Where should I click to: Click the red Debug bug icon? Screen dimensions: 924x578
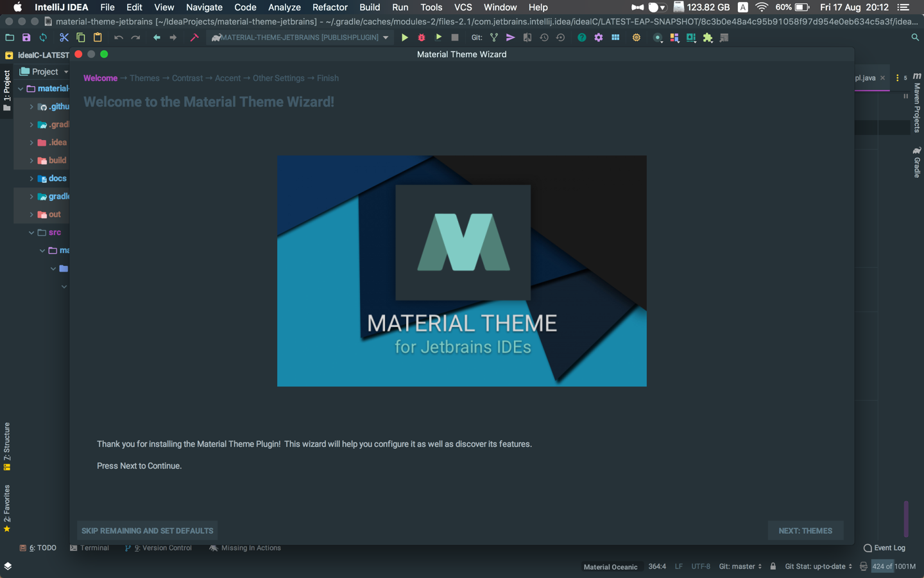click(x=422, y=38)
